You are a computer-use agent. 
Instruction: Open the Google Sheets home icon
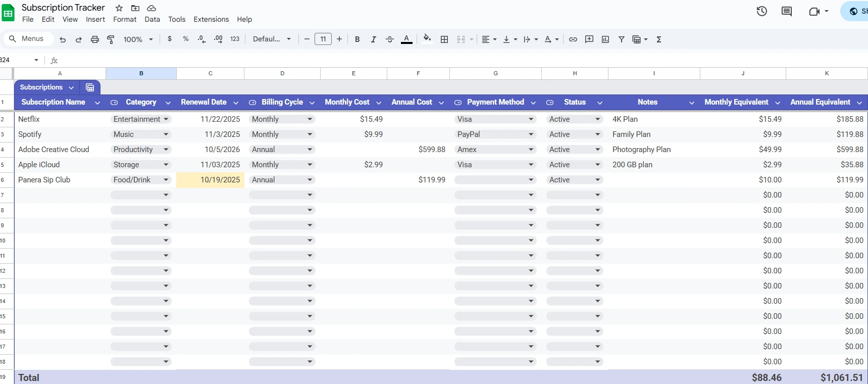tap(8, 13)
